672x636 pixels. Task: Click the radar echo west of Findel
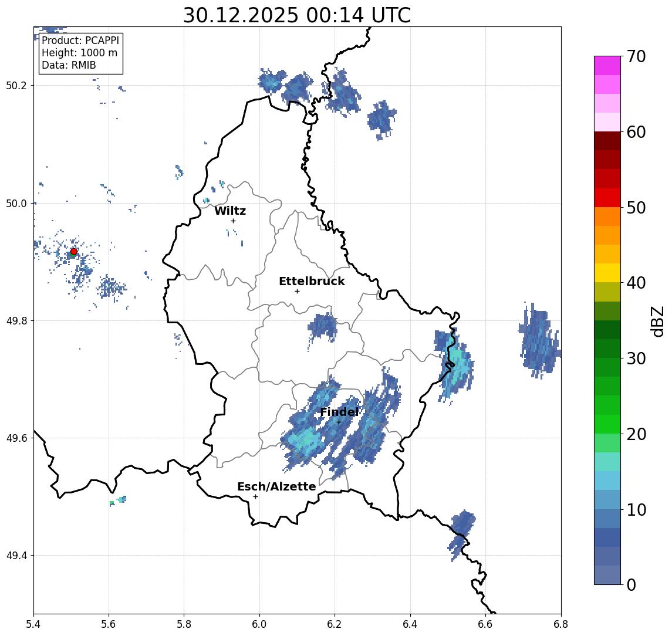click(305, 441)
